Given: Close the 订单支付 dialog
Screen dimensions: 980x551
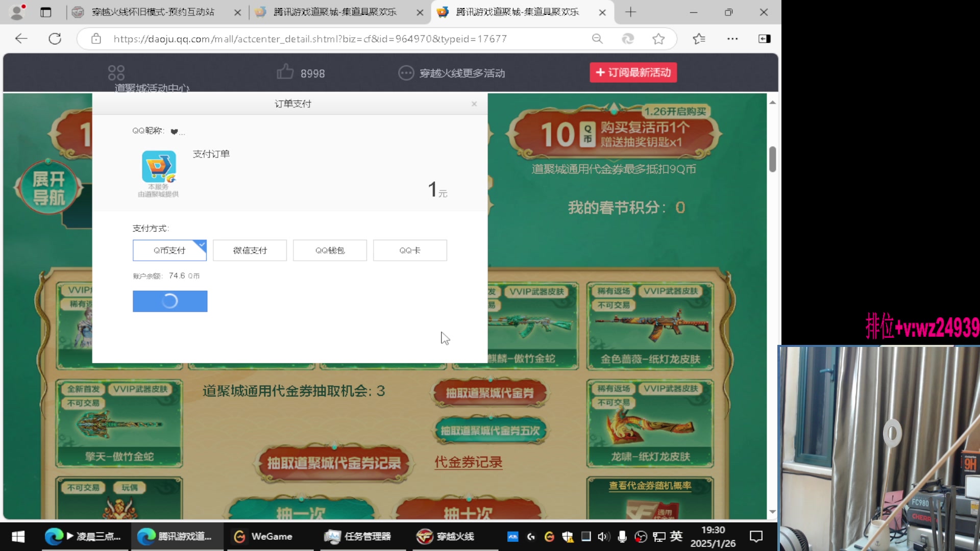Looking at the screenshot, I should click(474, 104).
